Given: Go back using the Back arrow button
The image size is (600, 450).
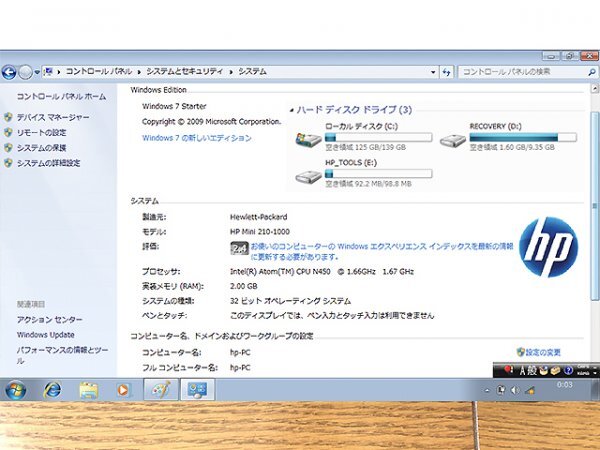Looking at the screenshot, I should 9,72.
